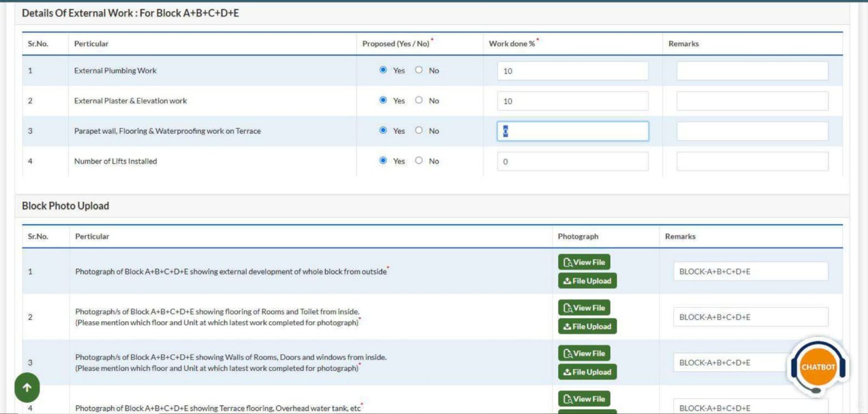Select Yes for External Plumbing Work

click(x=383, y=70)
